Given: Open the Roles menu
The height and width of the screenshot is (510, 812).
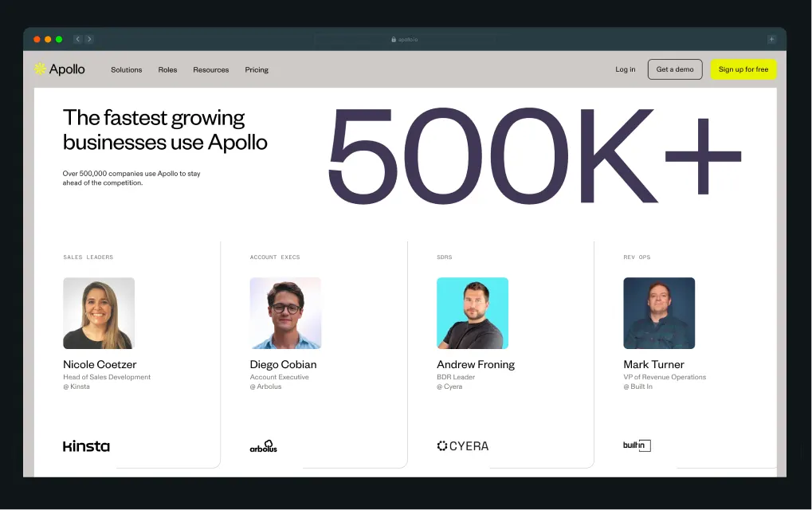Looking at the screenshot, I should [167, 70].
